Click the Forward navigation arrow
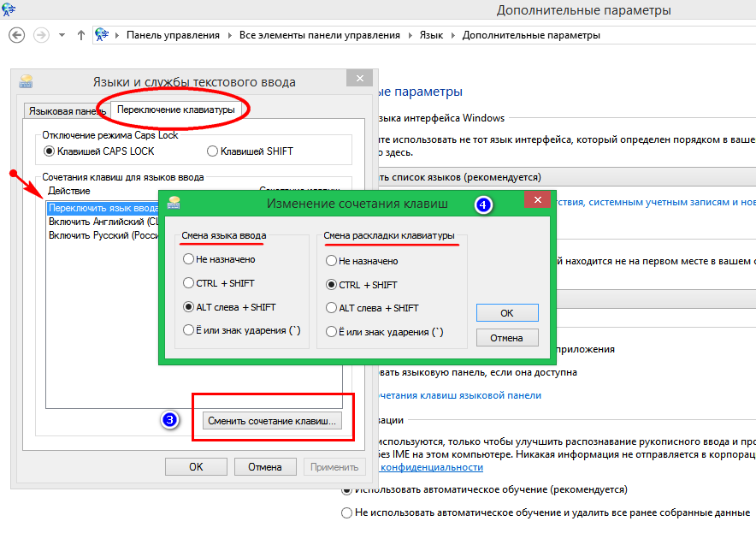Image resolution: width=756 pixels, height=539 pixels. [40, 35]
